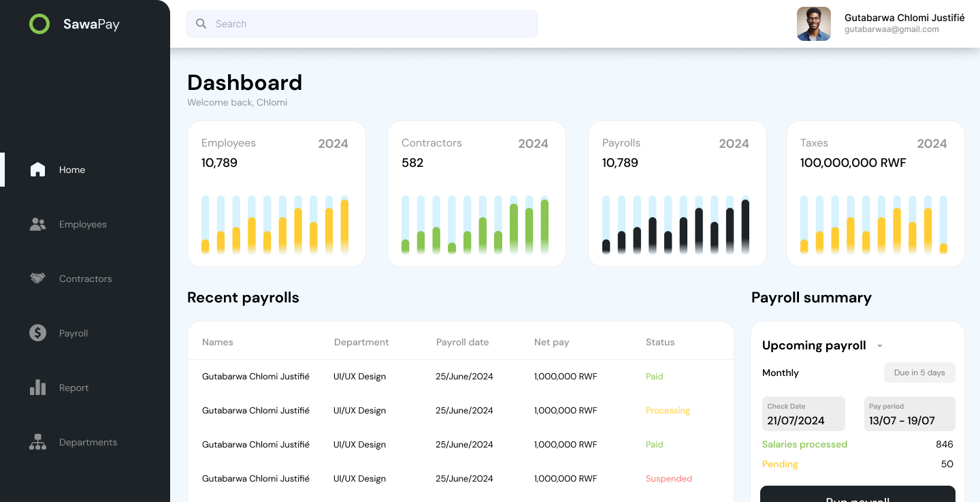Click the magnifying glass search icon
The height and width of the screenshot is (502, 980).
click(201, 24)
